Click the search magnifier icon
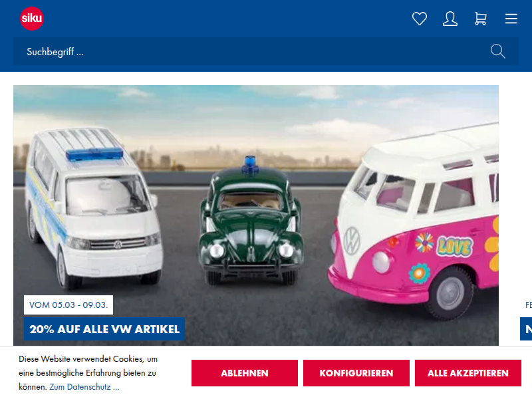 497,51
